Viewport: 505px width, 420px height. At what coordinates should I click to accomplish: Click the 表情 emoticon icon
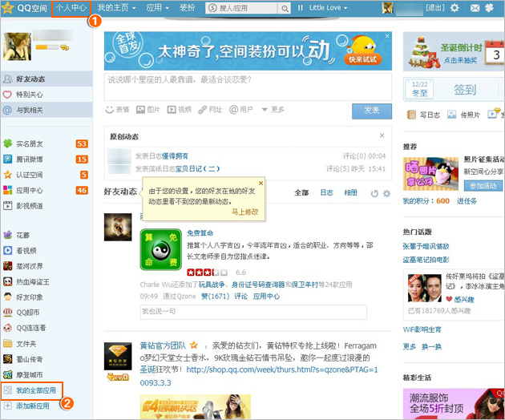[117, 110]
